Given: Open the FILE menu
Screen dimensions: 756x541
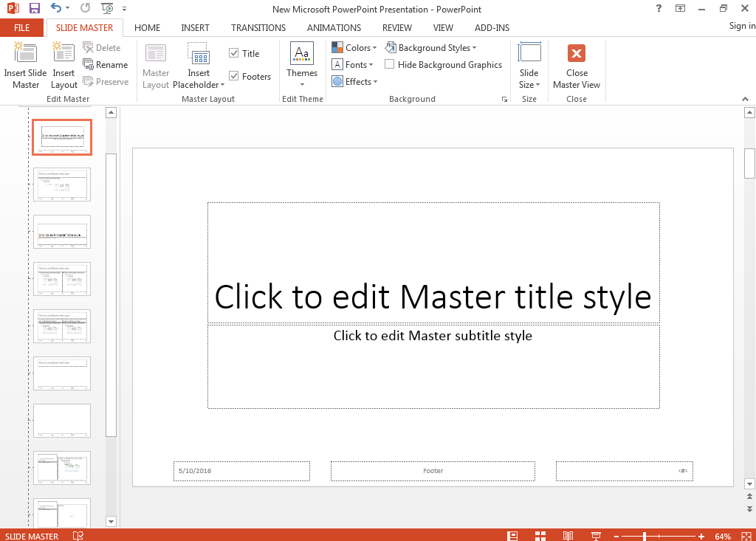Looking at the screenshot, I should pyautogui.click(x=22, y=28).
